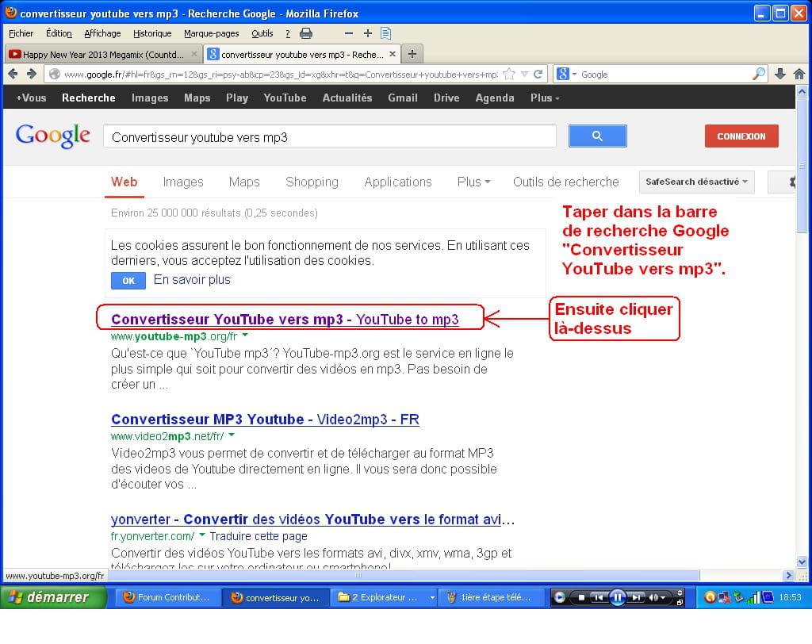Click the Google logo
This screenshot has height=644, width=812.
pos(53,136)
